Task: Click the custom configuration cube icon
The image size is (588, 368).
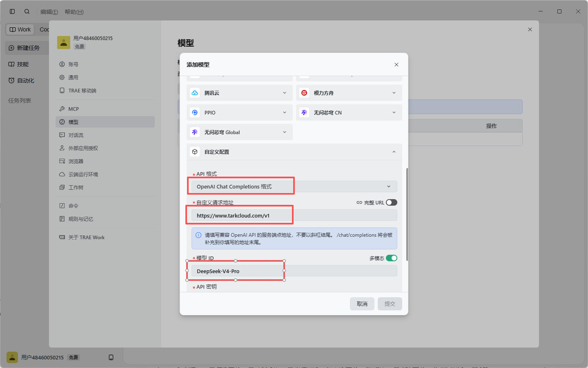Action: coord(195,152)
